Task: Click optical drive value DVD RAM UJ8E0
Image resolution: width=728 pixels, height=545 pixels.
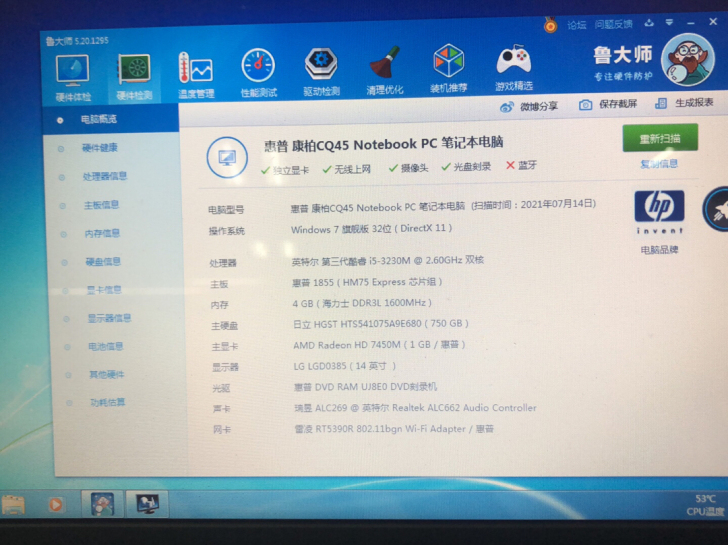Action: (x=365, y=387)
